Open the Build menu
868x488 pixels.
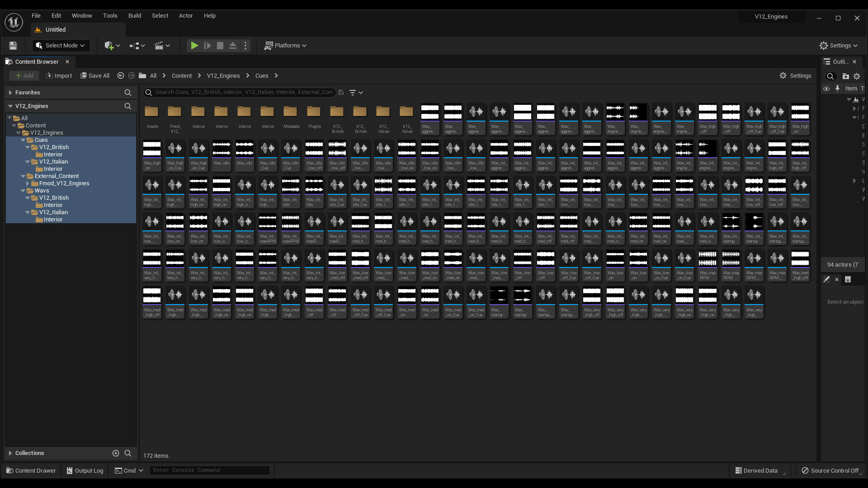coord(134,15)
